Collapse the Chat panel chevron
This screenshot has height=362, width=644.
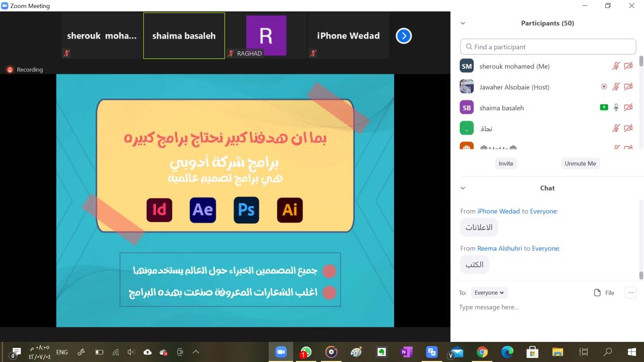coord(463,188)
